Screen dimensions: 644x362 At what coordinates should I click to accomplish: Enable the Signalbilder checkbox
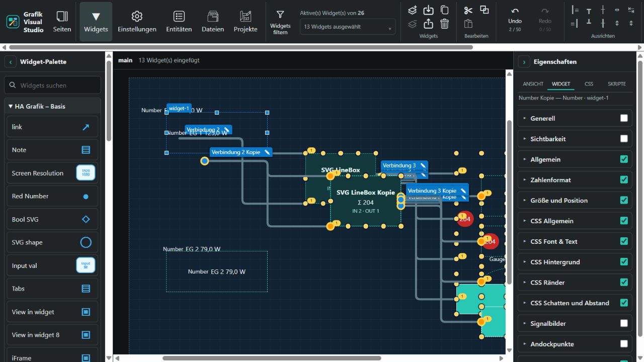624,324
